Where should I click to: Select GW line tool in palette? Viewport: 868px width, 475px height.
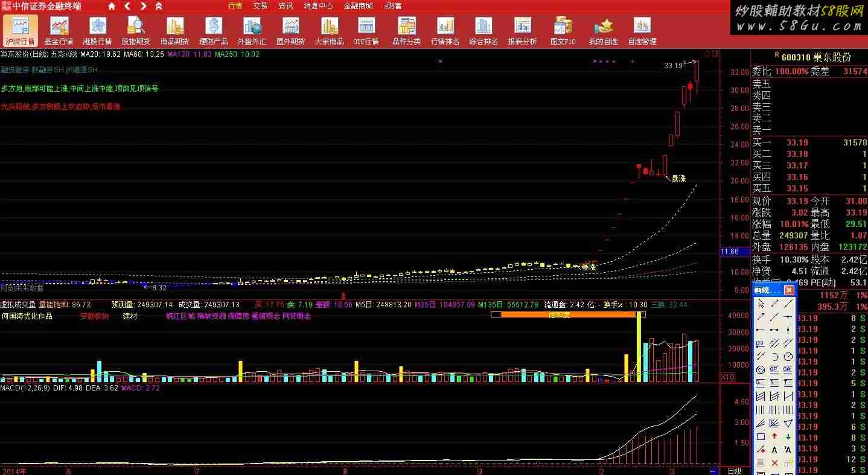[x=788, y=369]
